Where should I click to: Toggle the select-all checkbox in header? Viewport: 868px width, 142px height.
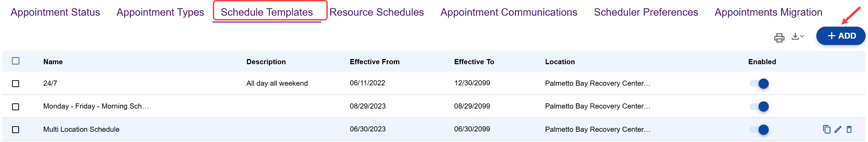tap(16, 61)
